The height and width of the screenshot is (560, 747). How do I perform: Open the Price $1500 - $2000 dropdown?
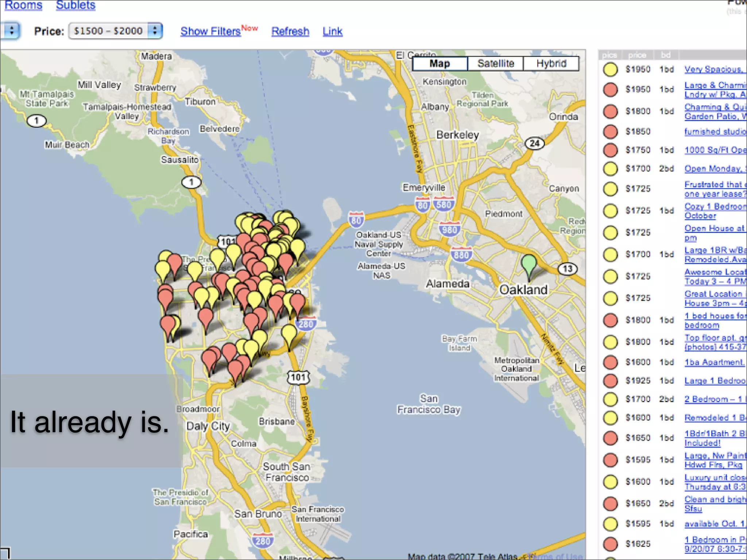tap(116, 31)
